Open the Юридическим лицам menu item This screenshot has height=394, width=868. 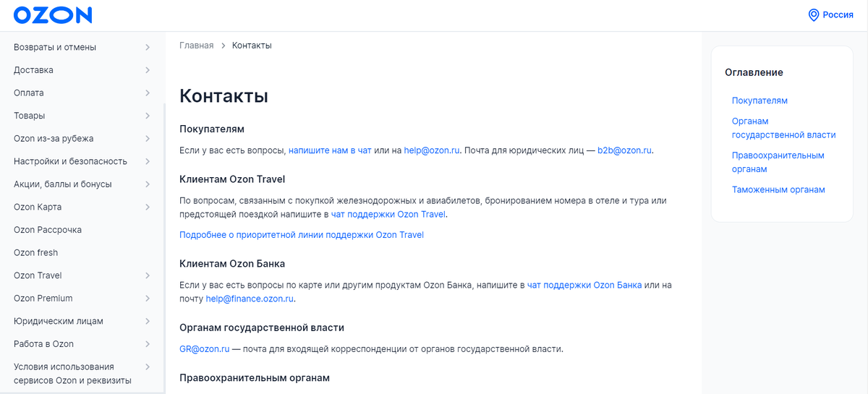coord(59,320)
